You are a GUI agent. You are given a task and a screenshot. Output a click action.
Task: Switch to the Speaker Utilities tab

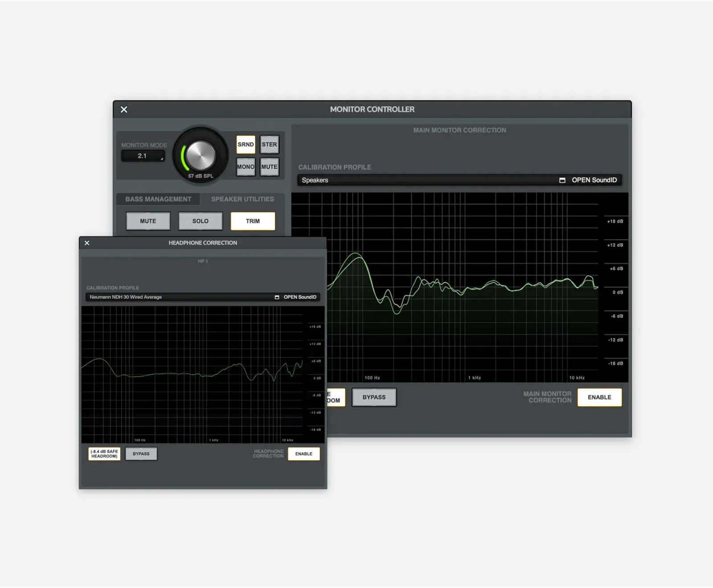(x=242, y=199)
